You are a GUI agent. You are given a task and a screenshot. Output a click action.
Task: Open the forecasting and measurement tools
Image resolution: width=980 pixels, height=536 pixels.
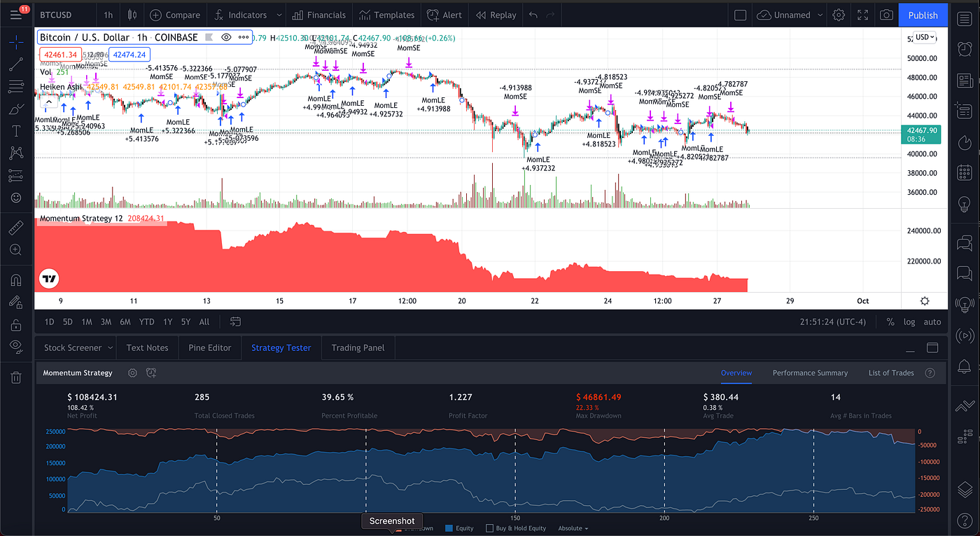15,176
